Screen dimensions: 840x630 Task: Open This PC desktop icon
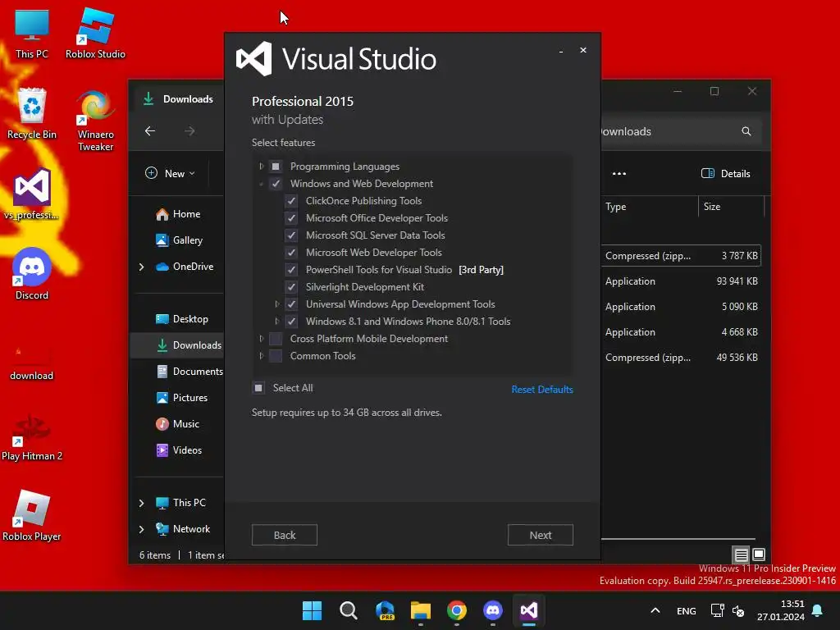pos(32,34)
